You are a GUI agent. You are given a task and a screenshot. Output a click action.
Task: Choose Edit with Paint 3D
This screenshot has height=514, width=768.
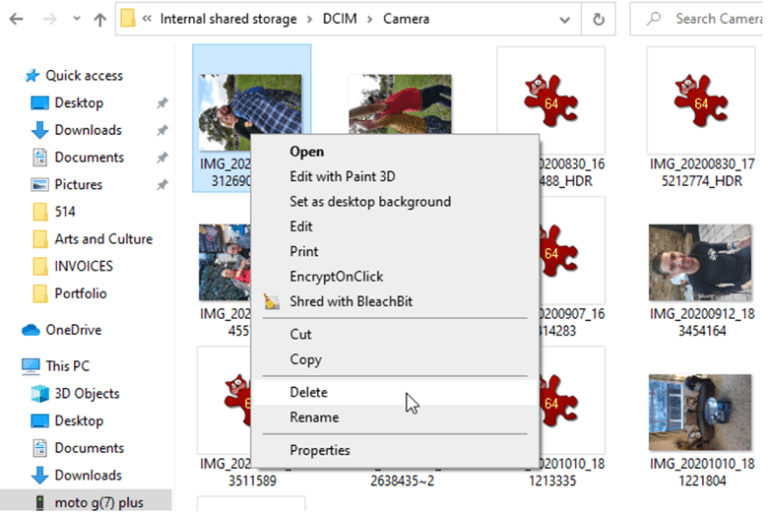tap(342, 176)
